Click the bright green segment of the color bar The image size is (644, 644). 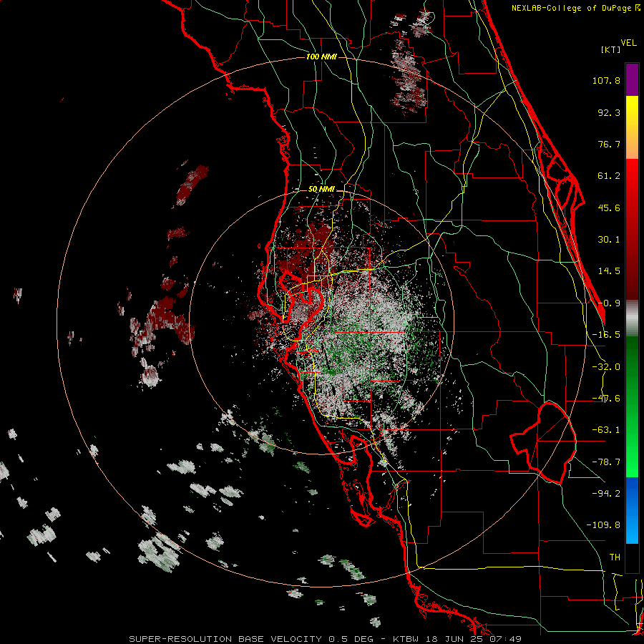point(632,406)
